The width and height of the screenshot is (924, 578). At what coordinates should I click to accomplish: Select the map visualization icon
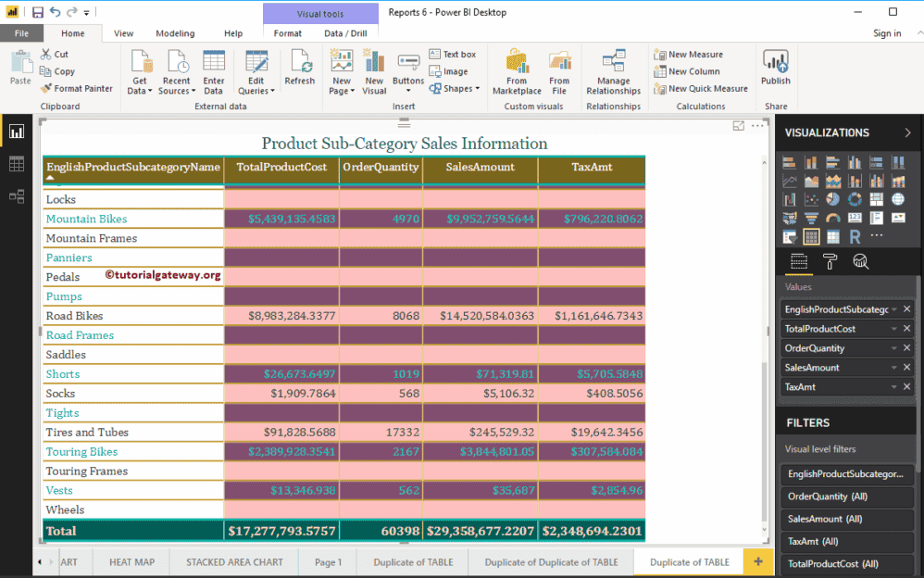click(x=897, y=199)
